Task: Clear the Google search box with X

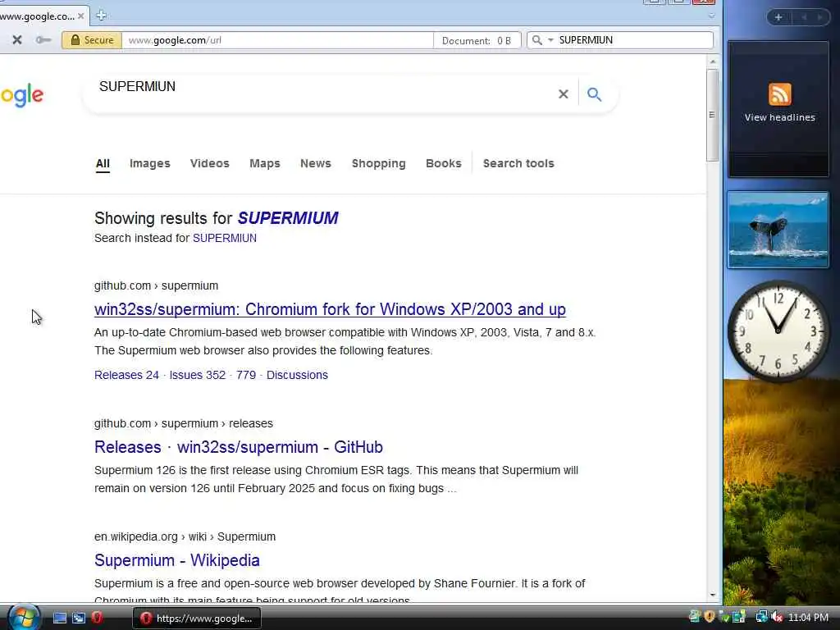Action: (x=563, y=94)
